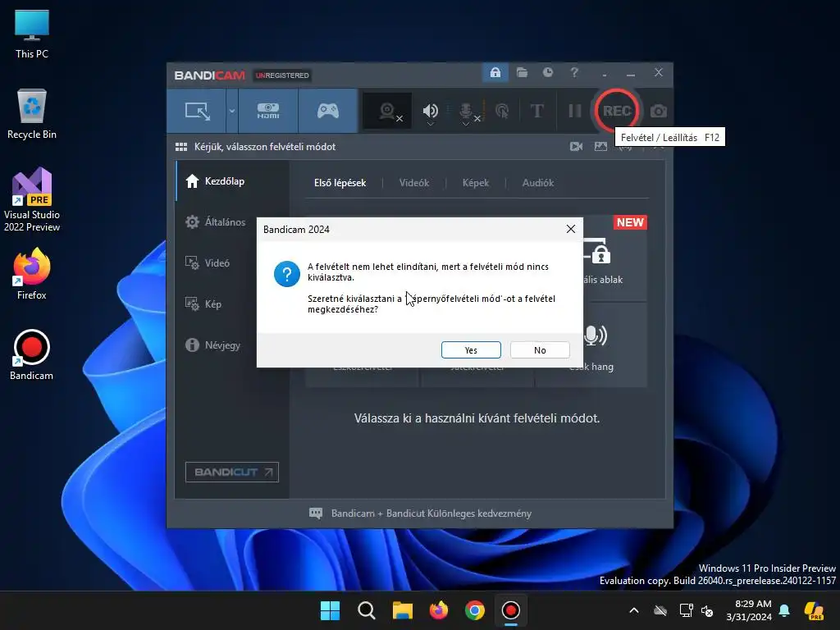Image resolution: width=840 pixels, height=630 pixels.
Task: Switch to the Első lépések tab
Action: pyautogui.click(x=340, y=183)
